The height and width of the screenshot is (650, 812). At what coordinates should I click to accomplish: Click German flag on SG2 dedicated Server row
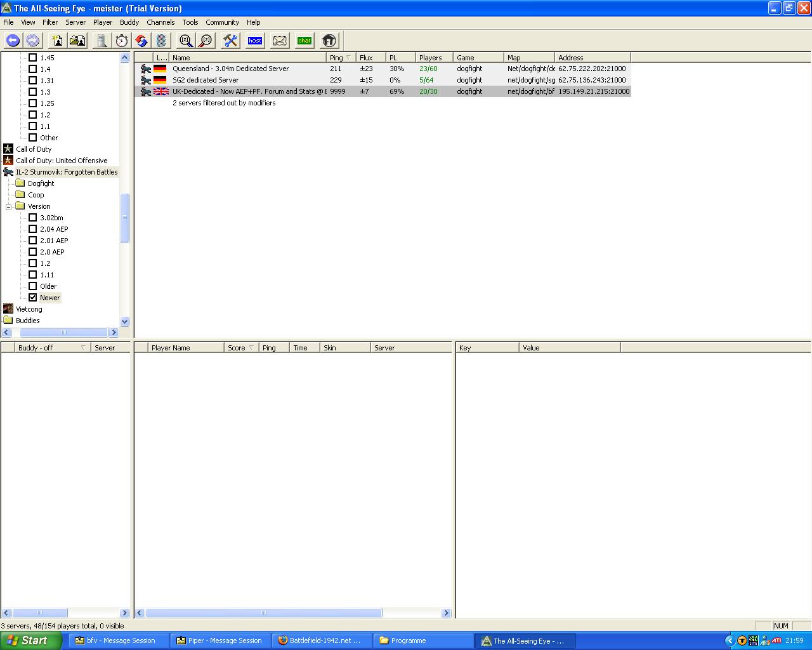point(160,80)
